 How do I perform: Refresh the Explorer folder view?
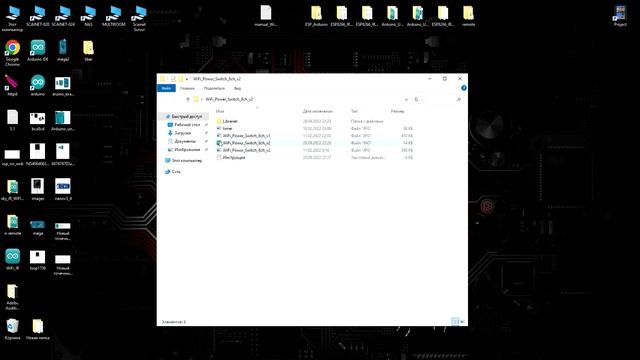(416, 99)
